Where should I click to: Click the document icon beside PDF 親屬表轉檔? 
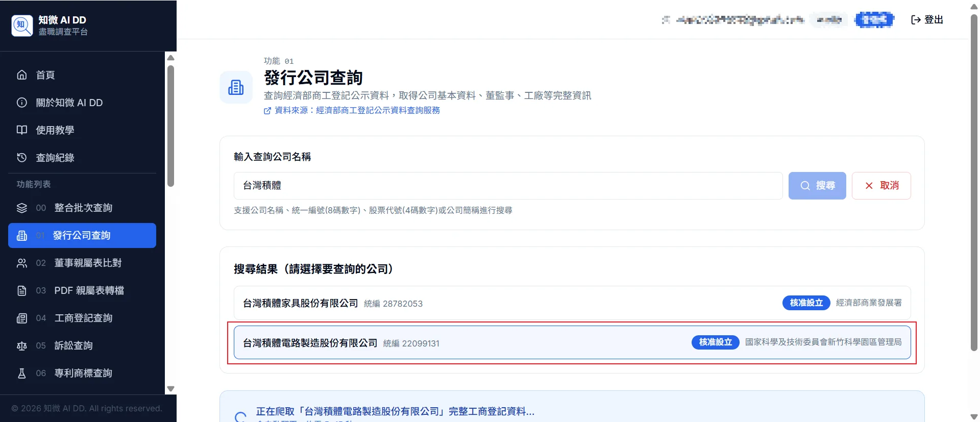(x=21, y=290)
